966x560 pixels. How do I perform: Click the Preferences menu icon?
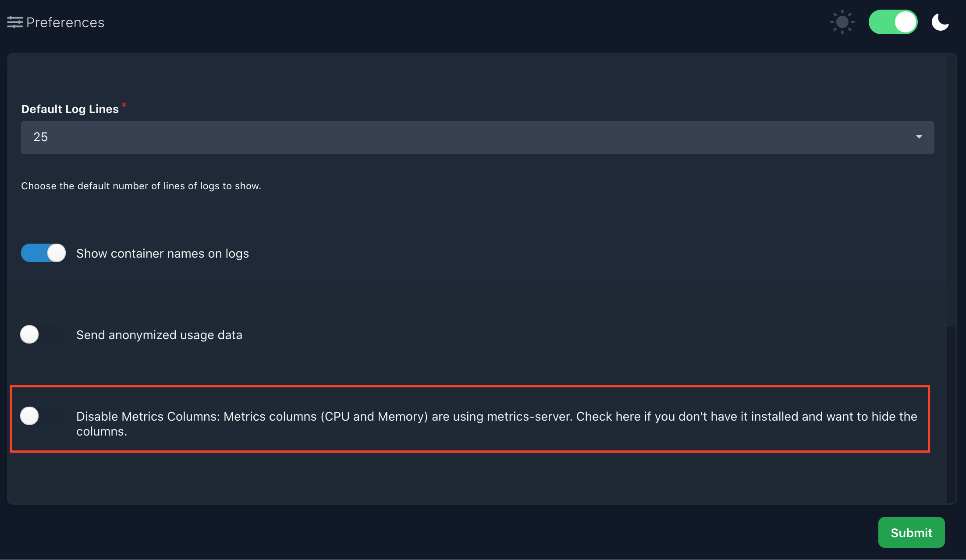[x=14, y=23]
